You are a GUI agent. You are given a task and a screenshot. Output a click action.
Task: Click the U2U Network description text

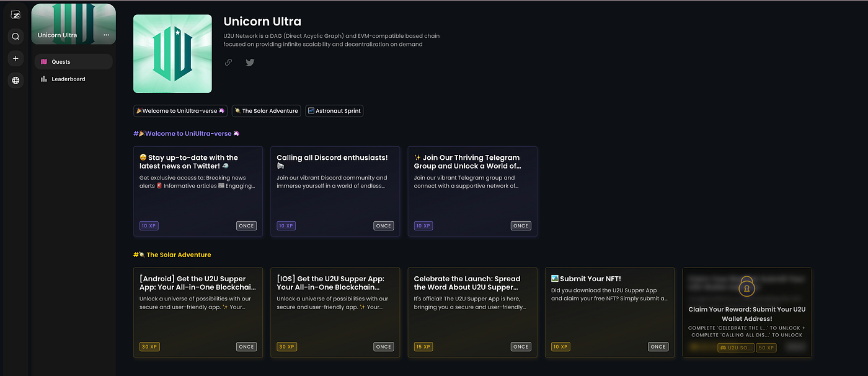[332, 40]
